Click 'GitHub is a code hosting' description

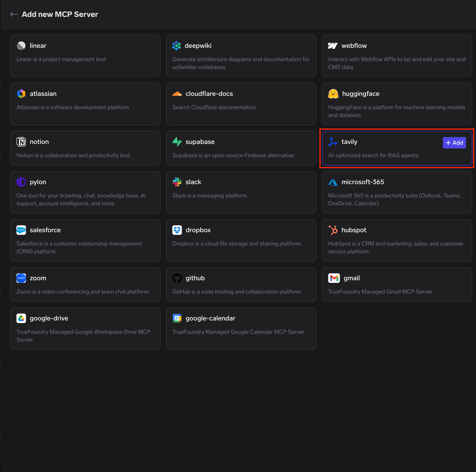(x=237, y=291)
